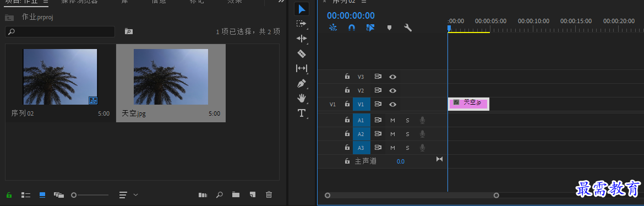
Task: Click Automate to Sequence icon
Action: coord(203,195)
